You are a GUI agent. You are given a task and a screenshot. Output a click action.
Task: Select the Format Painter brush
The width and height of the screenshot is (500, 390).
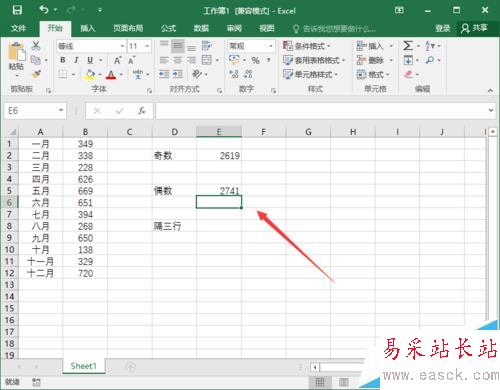[x=36, y=74]
